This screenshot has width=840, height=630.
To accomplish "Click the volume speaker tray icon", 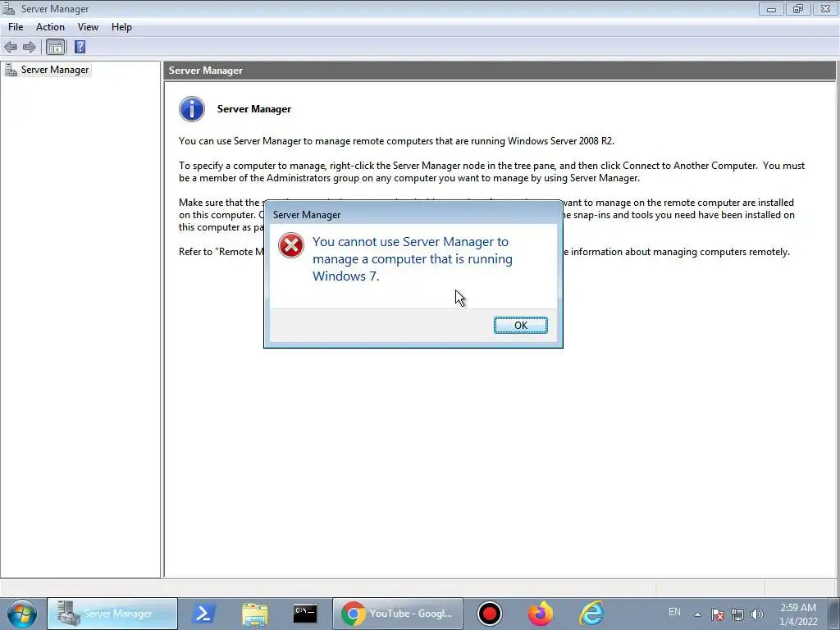I will 757,614.
